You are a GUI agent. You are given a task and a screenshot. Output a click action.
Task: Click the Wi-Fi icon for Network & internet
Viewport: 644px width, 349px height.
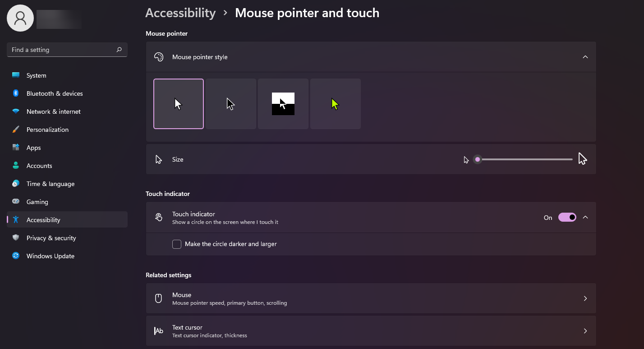point(16,112)
